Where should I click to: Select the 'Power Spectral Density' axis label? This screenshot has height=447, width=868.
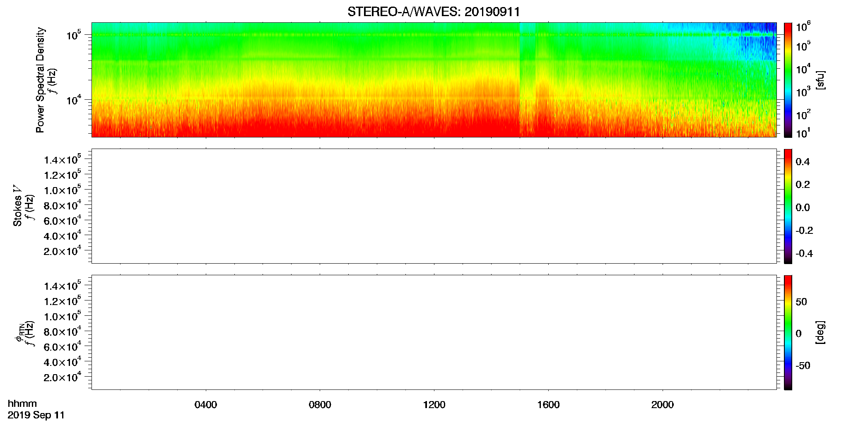click(x=40, y=80)
